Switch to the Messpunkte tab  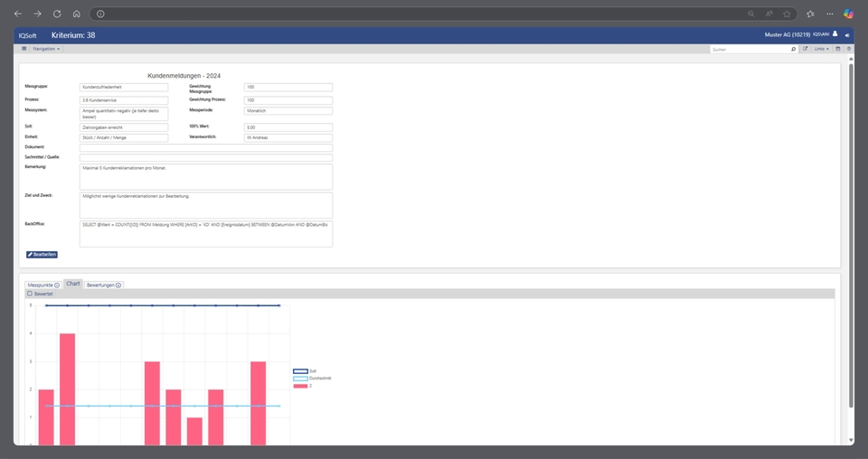click(42, 285)
